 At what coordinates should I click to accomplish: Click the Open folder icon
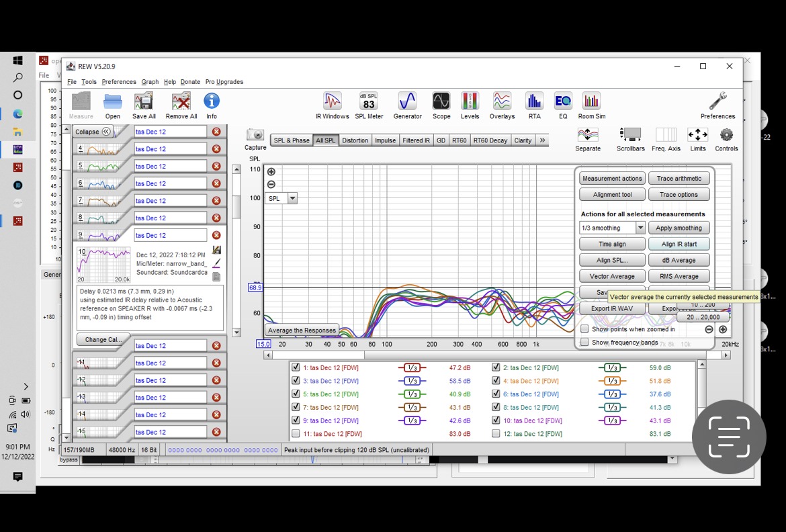tap(112, 105)
